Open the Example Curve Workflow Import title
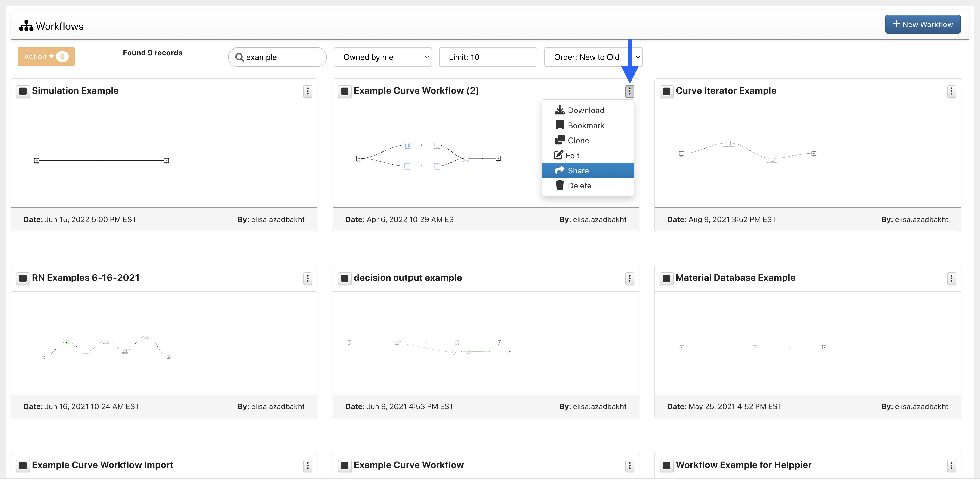This screenshot has height=481, width=980. click(102, 465)
